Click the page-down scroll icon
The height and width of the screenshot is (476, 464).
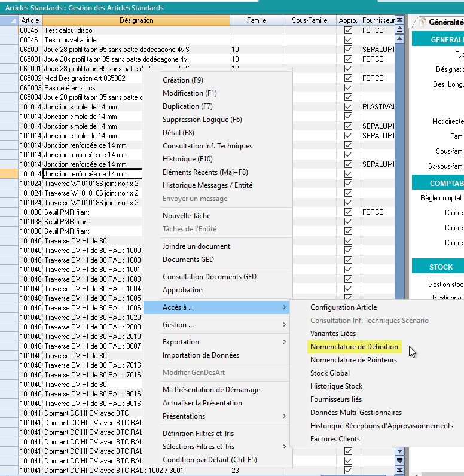(x=399, y=460)
